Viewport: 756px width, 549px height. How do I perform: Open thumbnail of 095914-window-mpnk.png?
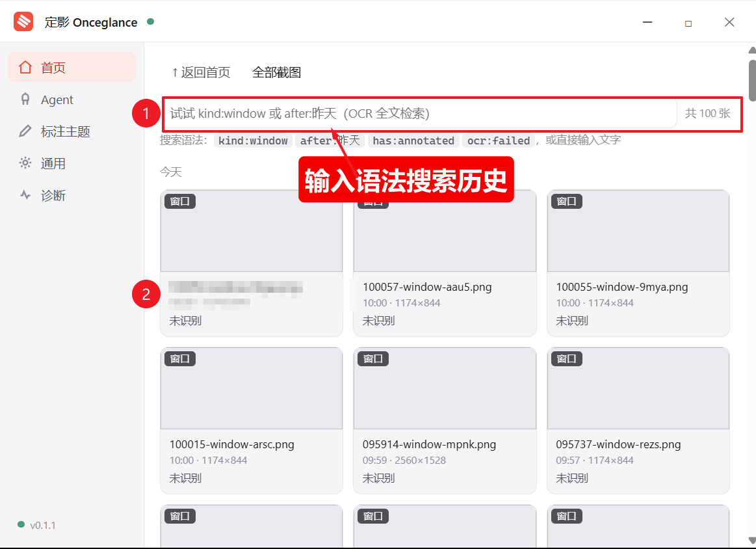pyautogui.click(x=445, y=388)
